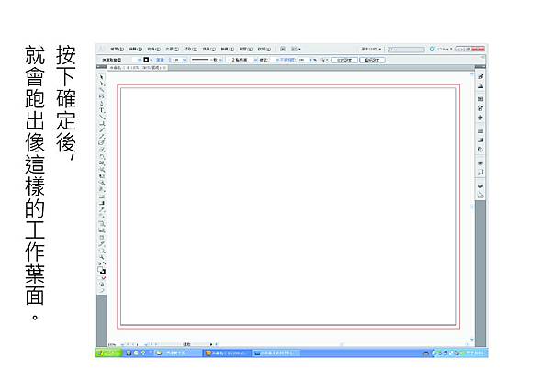Select the Paintbrush tool
This screenshot has height=392, width=551.
point(102,130)
